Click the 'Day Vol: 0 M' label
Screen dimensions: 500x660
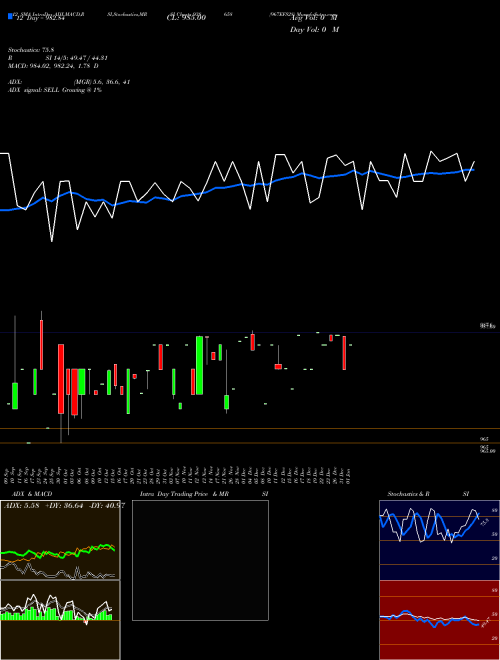tap(314, 30)
